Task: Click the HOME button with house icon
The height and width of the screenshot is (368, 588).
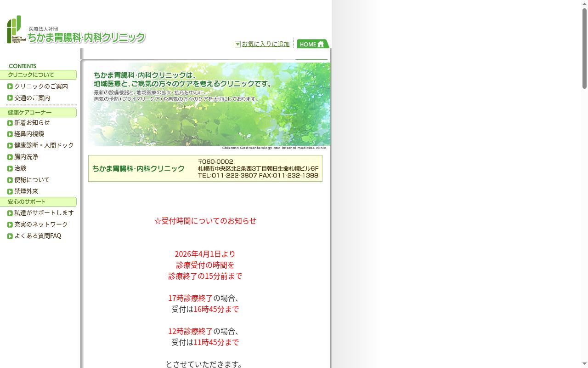Action: point(313,44)
